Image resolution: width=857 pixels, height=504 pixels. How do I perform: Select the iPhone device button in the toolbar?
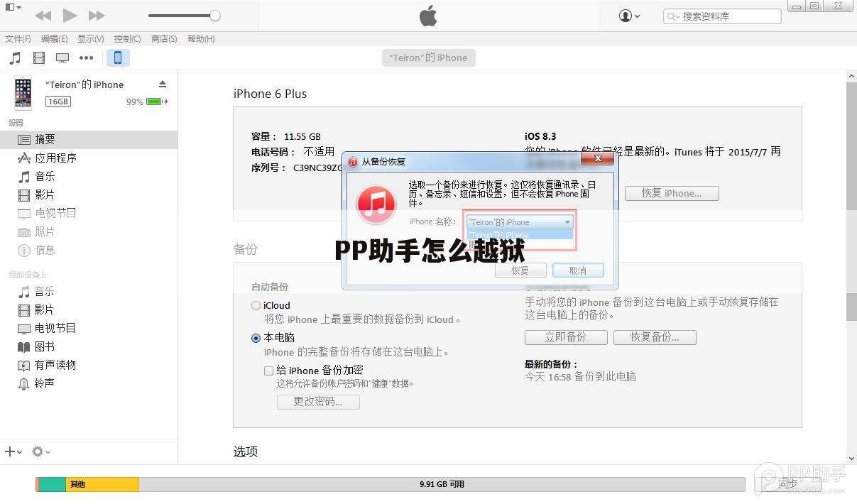click(118, 57)
